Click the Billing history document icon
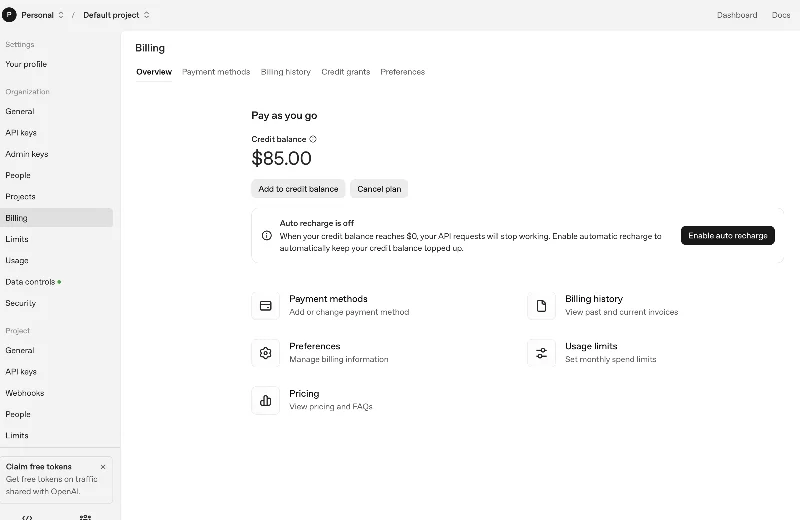The image size is (800, 520). tap(541, 306)
